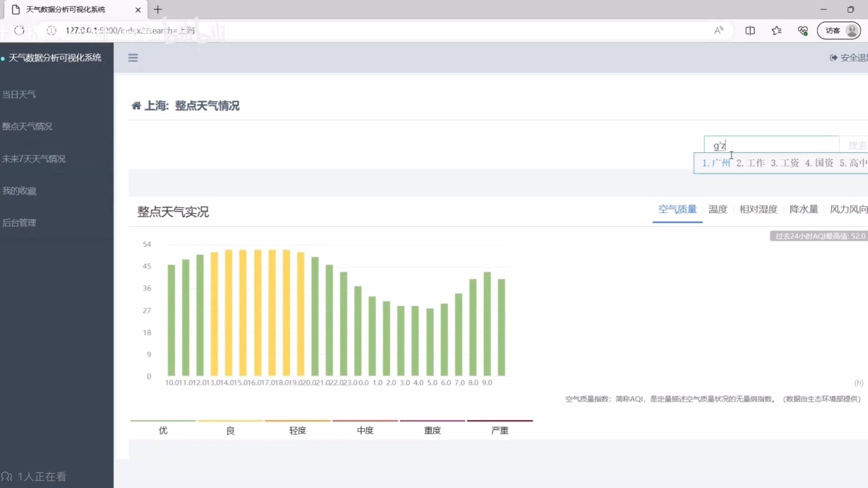
Task: Open the browser favorites star icon
Action: click(x=777, y=31)
